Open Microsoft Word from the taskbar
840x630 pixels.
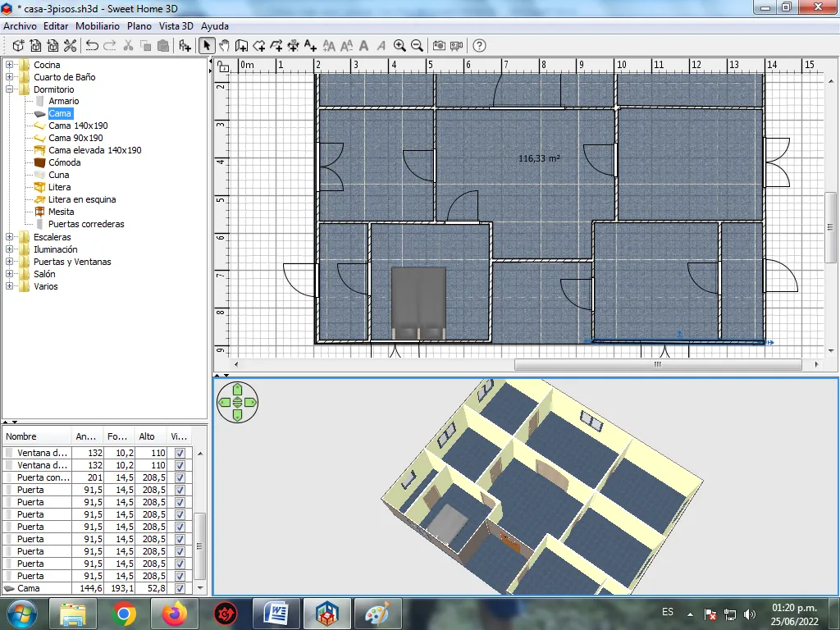click(x=276, y=614)
